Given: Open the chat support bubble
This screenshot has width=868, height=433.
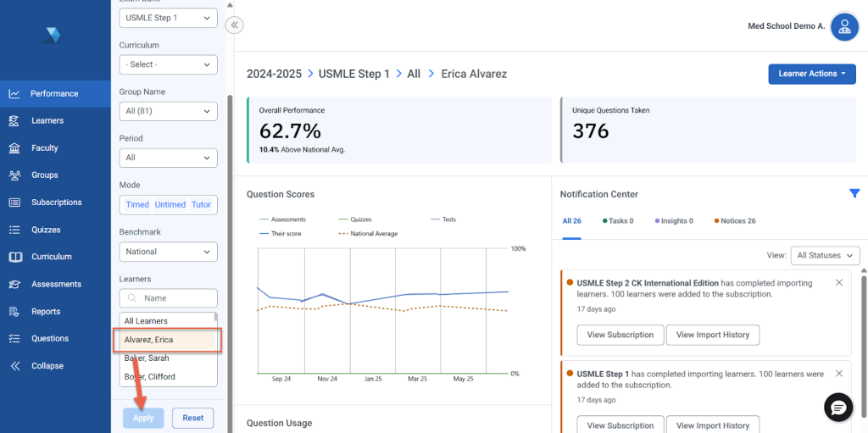Looking at the screenshot, I should (838, 408).
